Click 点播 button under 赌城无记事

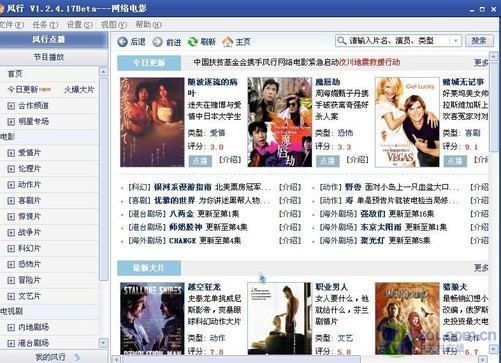pos(455,161)
